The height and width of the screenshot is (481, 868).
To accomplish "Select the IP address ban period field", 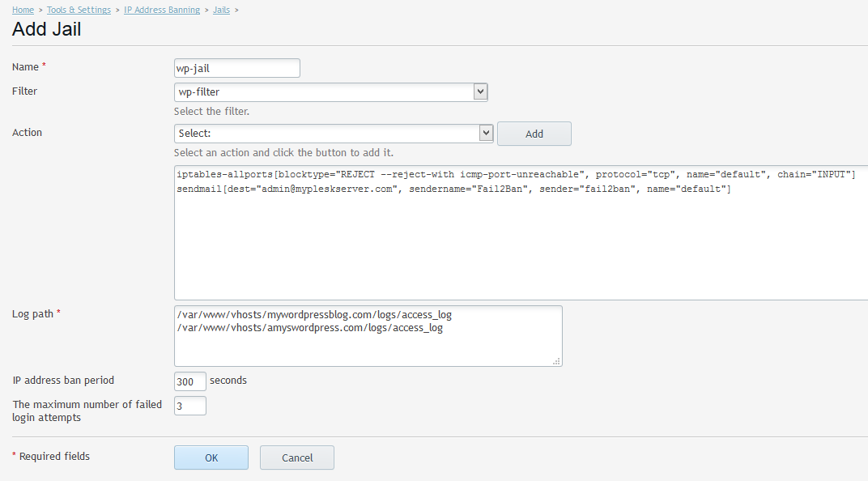I will point(189,381).
